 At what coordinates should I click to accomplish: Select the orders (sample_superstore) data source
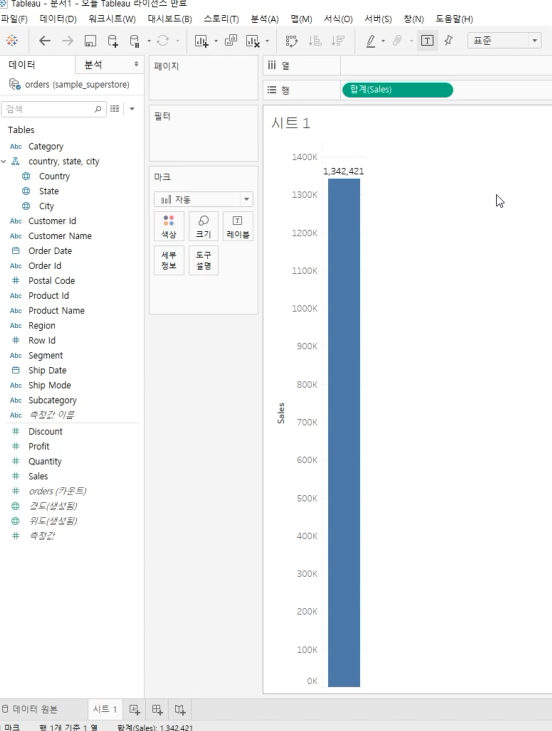click(69, 84)
